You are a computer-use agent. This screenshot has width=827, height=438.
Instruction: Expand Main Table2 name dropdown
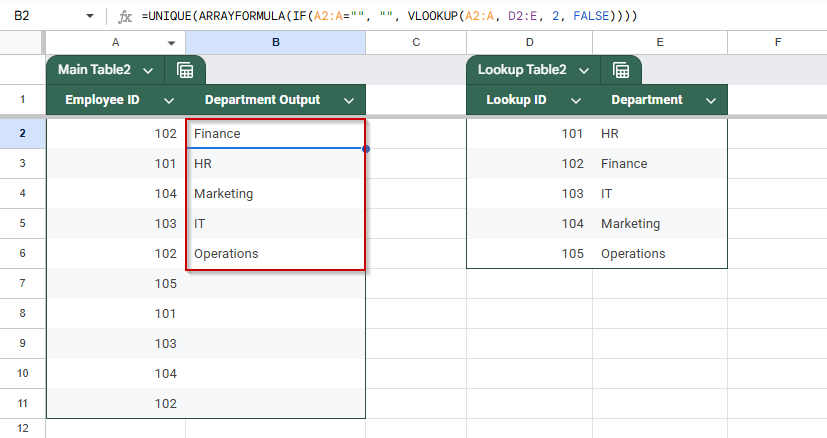click(148, 70)
